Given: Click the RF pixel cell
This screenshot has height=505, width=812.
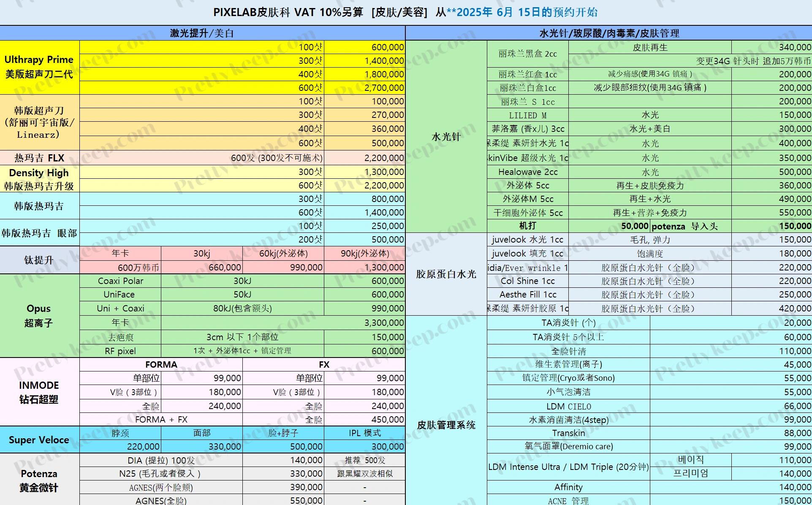Looking at the screenshot, I should point(120,351).
